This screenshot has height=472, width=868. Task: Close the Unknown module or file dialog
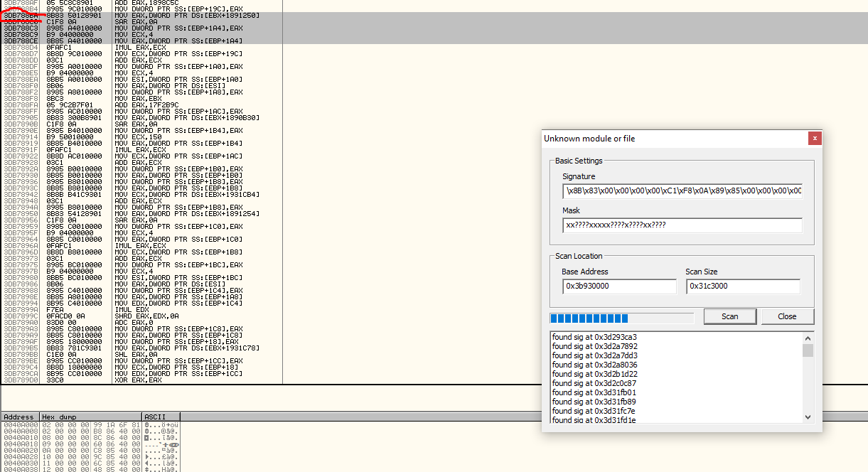815,139
